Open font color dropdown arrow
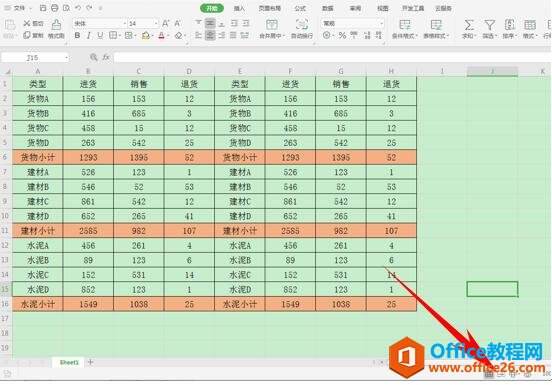Screen dimensions: 552x385 click(168, 36)
